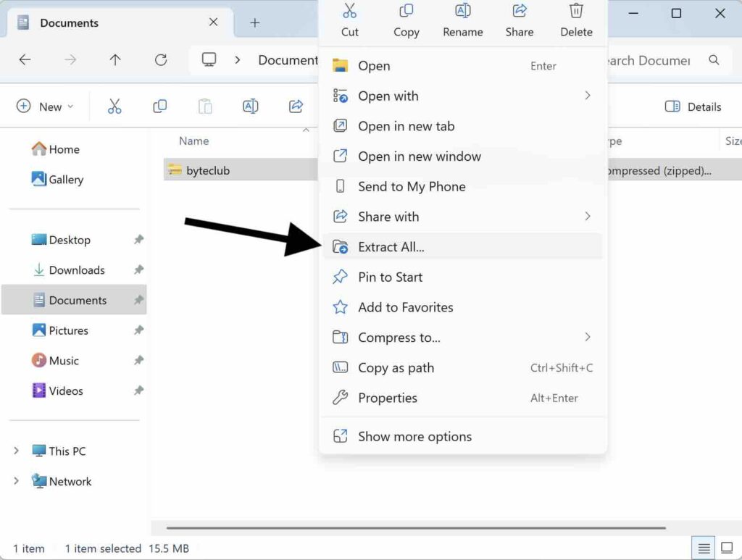Viewport: 742px width, 560px height.
Task: Sort files by the Name column header
Action: click(194, 141)
